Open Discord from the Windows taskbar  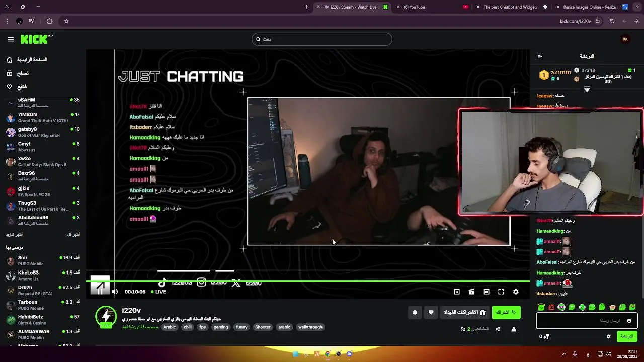click(x=349, y=354)
